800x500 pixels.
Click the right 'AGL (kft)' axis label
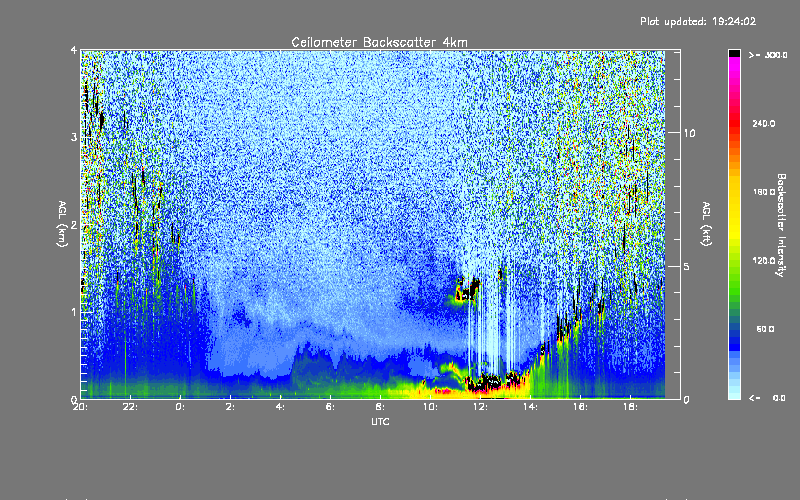click(706, 224)
